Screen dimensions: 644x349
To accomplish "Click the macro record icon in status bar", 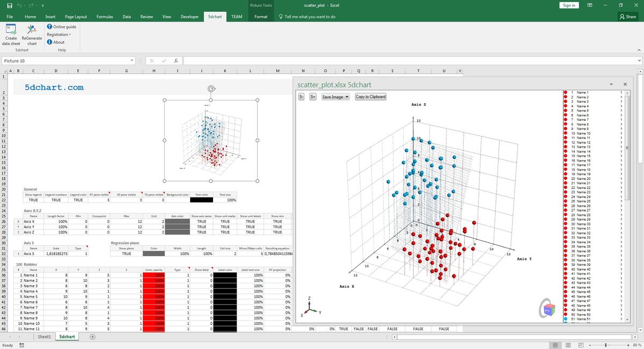I will 21,345.
